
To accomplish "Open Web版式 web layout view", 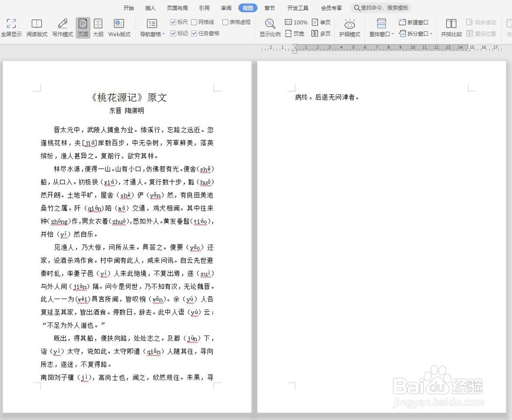I will click(x=119, y=28).
